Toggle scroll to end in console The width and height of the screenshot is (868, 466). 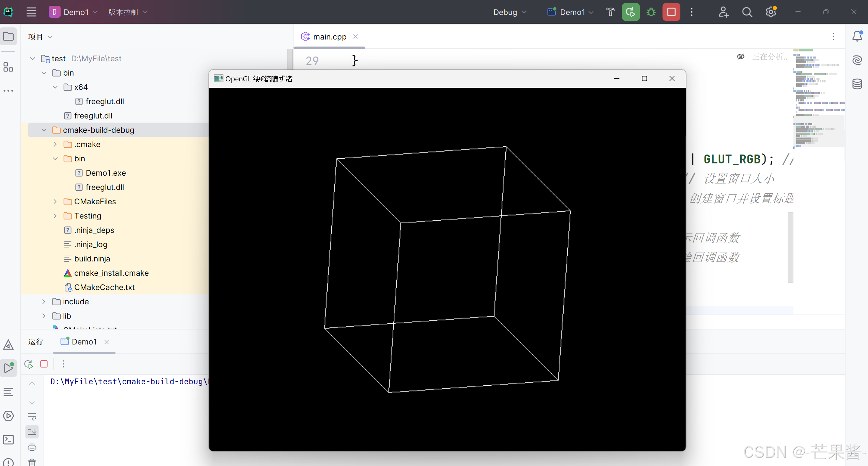coord(32,432)
